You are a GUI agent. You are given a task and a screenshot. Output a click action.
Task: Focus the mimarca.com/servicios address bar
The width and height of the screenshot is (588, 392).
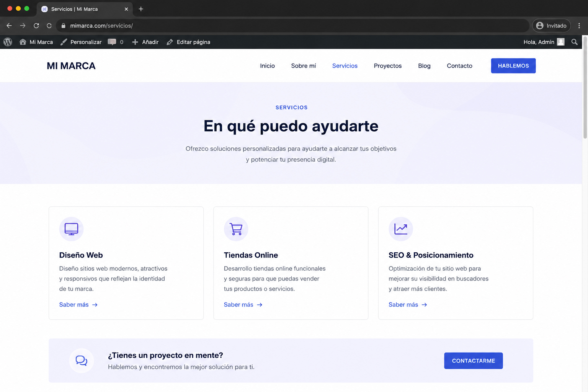pos(293,26)
